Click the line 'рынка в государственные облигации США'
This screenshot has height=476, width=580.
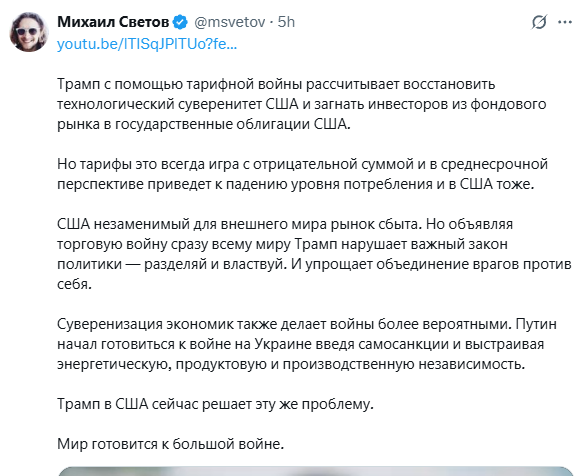203,124
